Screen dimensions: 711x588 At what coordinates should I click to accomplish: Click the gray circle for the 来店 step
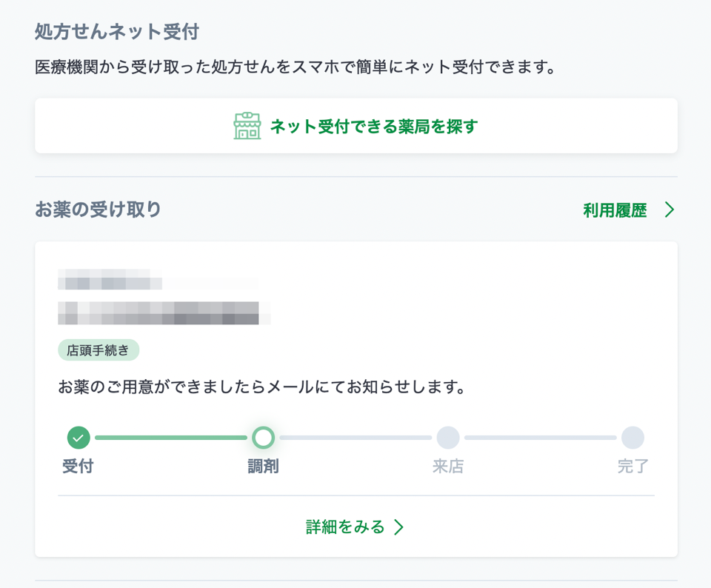[449, 438]
